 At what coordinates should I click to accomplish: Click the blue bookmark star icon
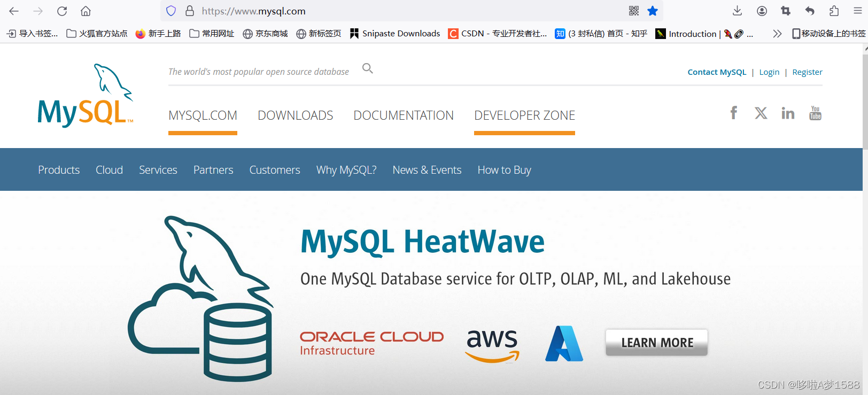tap(653, 11)
